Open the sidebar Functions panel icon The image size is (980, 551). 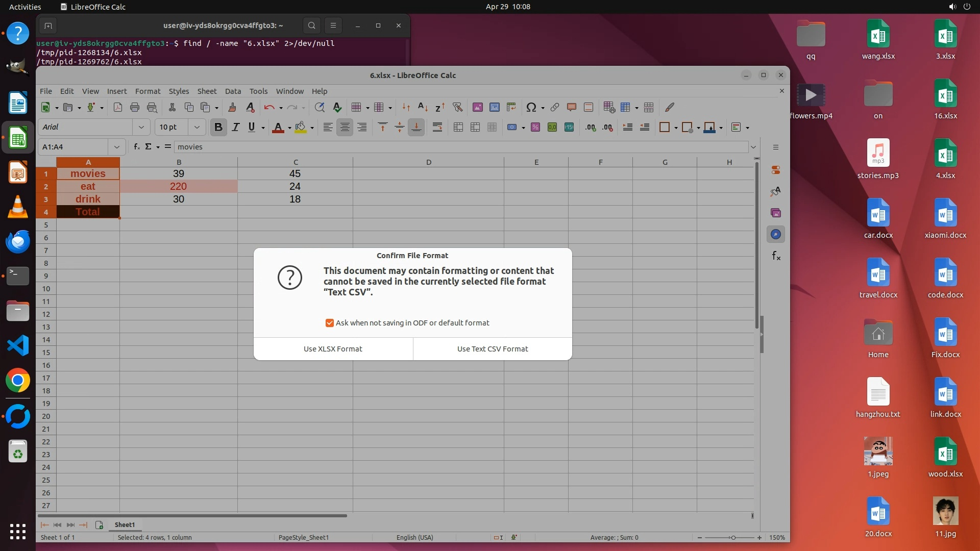pyautogui.click(x=776, y=256)
